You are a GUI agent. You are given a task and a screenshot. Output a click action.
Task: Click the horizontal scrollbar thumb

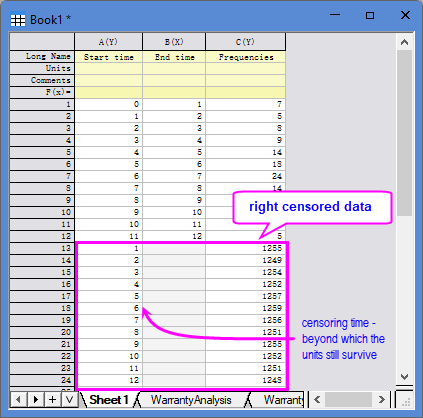348,399
